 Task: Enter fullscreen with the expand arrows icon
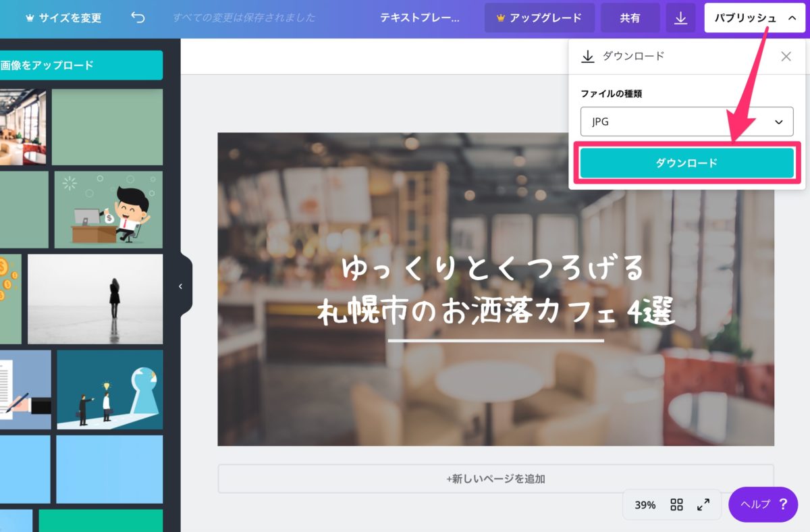pos(703,504)
